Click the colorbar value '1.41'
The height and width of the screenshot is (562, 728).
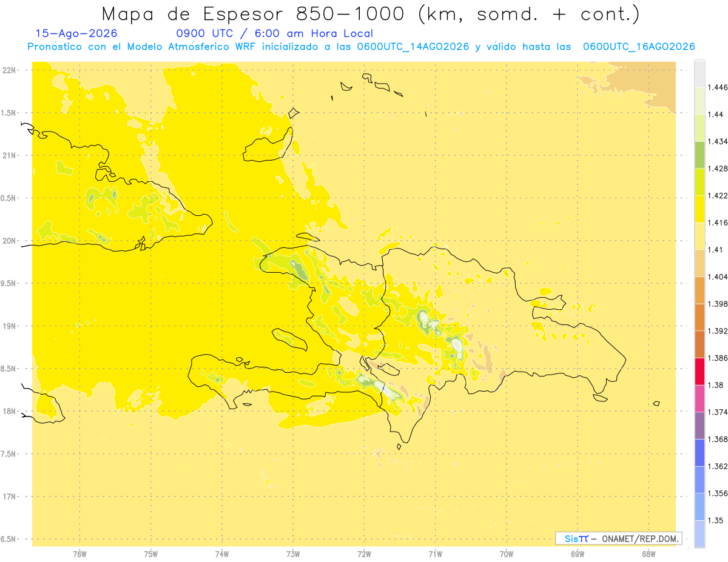coord(716,250)
